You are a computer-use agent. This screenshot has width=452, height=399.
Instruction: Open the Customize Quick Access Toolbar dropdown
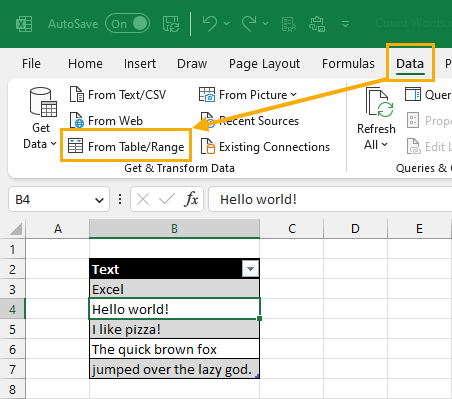pos(346,24)
